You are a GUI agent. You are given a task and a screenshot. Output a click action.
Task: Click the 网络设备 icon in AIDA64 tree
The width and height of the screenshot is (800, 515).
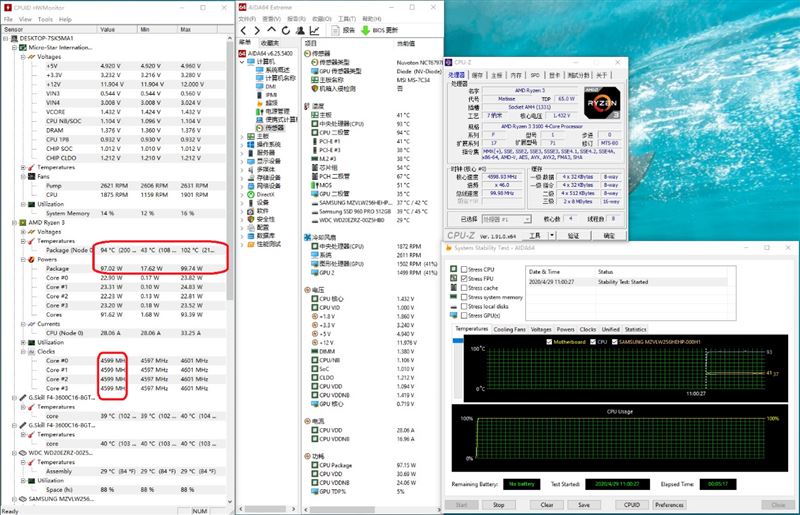pos(251,186)
